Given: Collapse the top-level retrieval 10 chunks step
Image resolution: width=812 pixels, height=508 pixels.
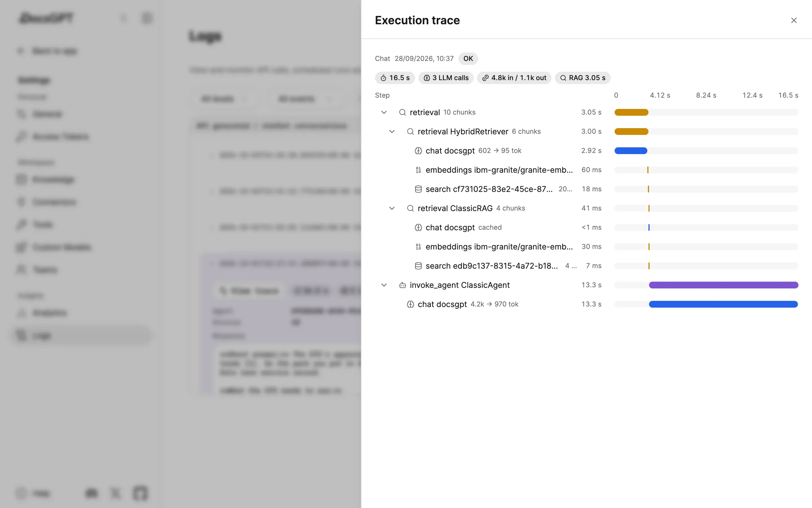Looking at the screenshot, I should point(384,112).
